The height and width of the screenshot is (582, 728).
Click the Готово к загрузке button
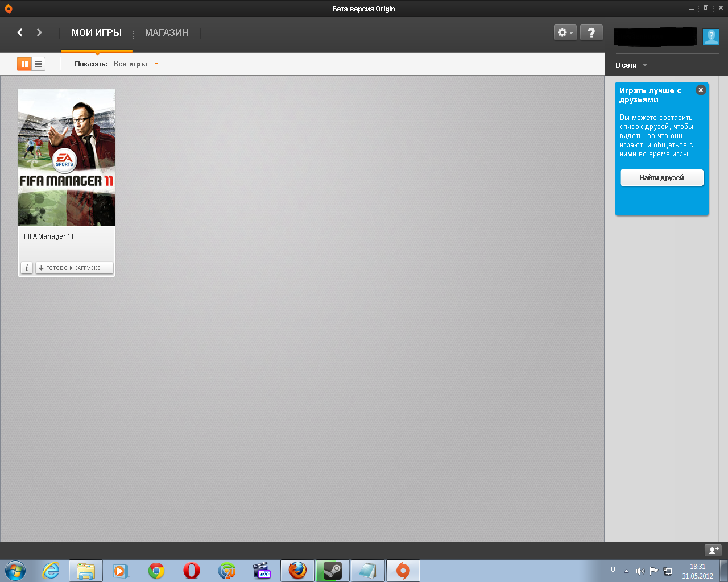click(x=75, y=268)
